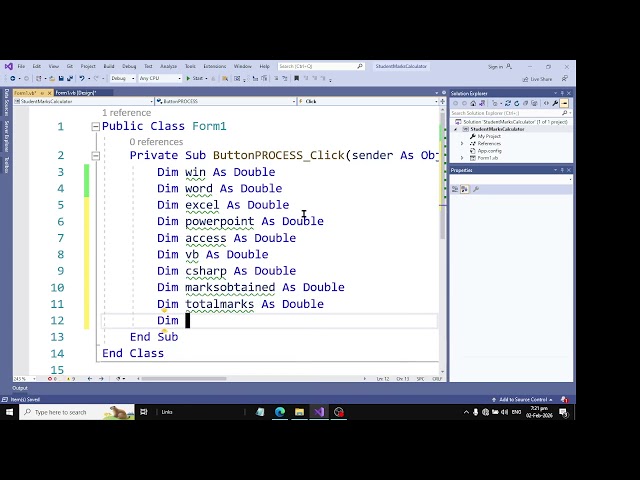Click the Find in Files toolbar icon

click(224, 78)
